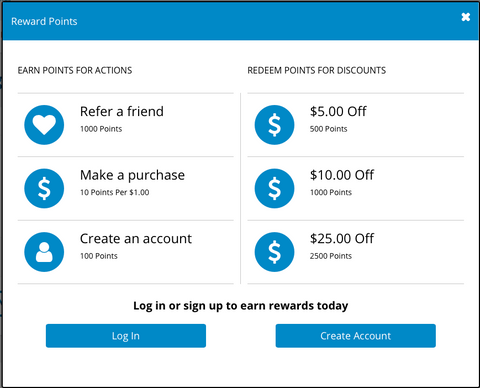Click the Create Account button
This screenshot has width=480, height=388.
tap(355, 336)
